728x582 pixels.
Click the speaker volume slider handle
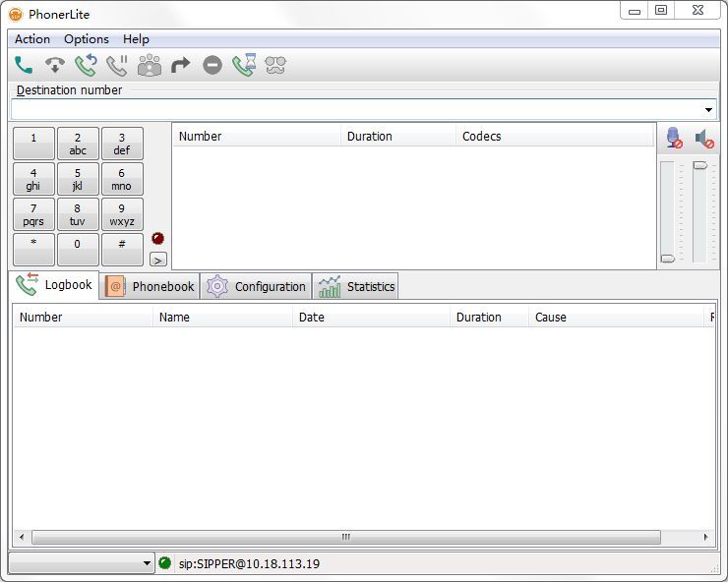[699, 165]
